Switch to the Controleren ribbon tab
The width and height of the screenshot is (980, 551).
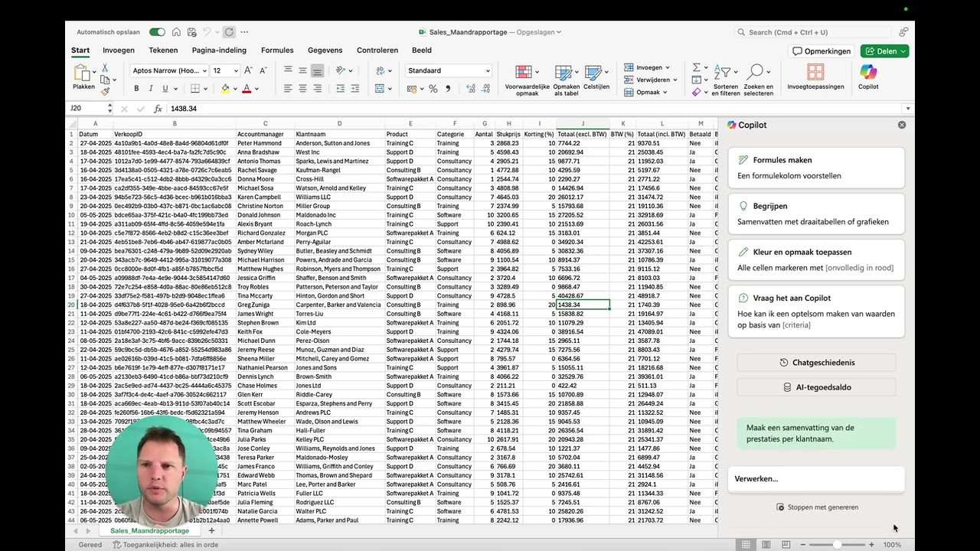pyautogui.click(x=377, y=51)
